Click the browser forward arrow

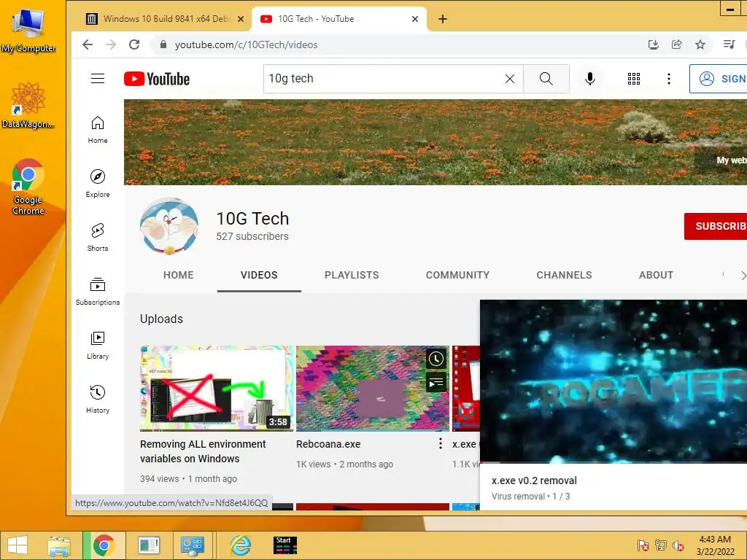(x=111, y=44)
